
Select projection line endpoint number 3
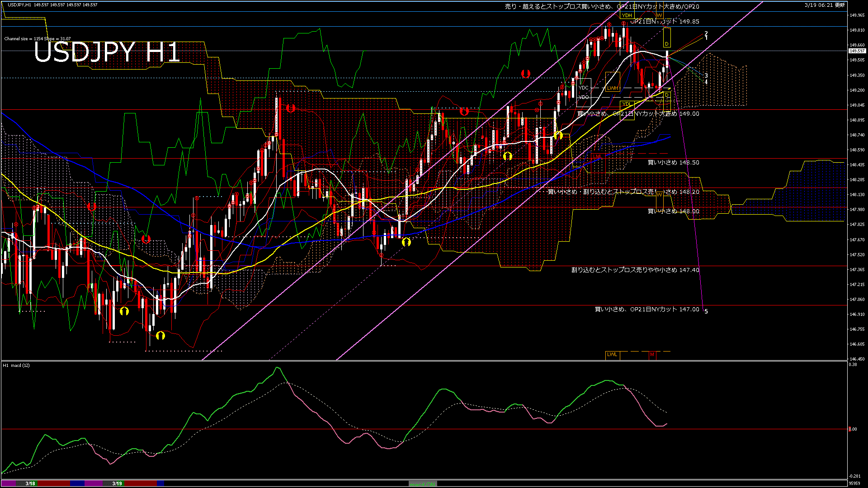click(706, 76)
